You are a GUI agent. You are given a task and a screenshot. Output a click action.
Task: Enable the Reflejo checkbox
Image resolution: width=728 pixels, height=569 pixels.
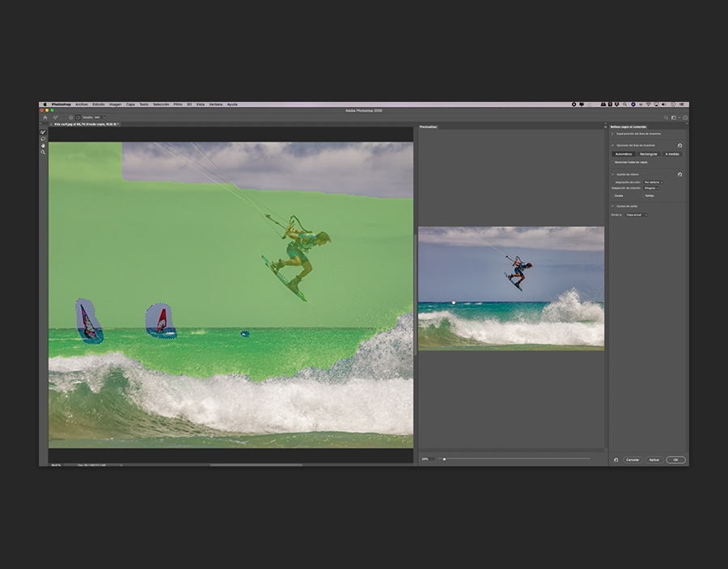644,196
